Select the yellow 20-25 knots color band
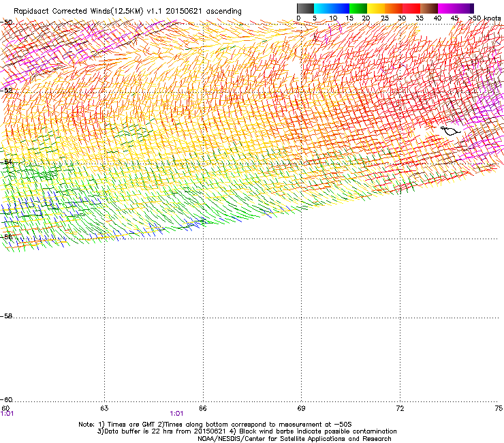Image resolution: width=504 pixels, height=443 pixels. point(376,8)
